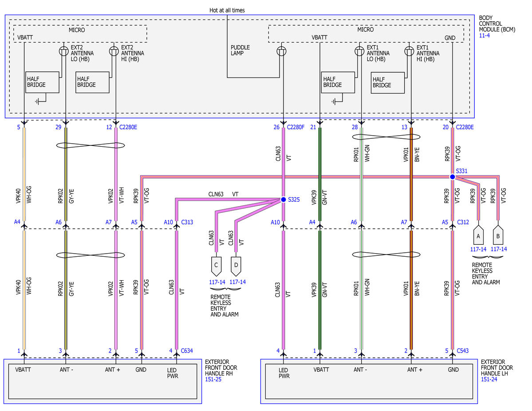Click off-page connector symbol A
532x411 pixels.
(478, 235)
